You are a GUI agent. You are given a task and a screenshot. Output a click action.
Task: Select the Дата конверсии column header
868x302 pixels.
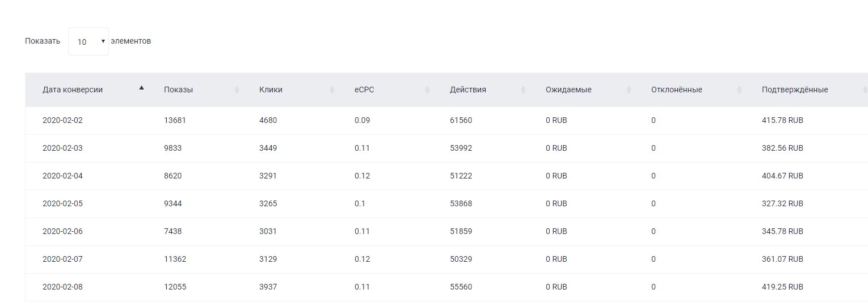(73, 90)
